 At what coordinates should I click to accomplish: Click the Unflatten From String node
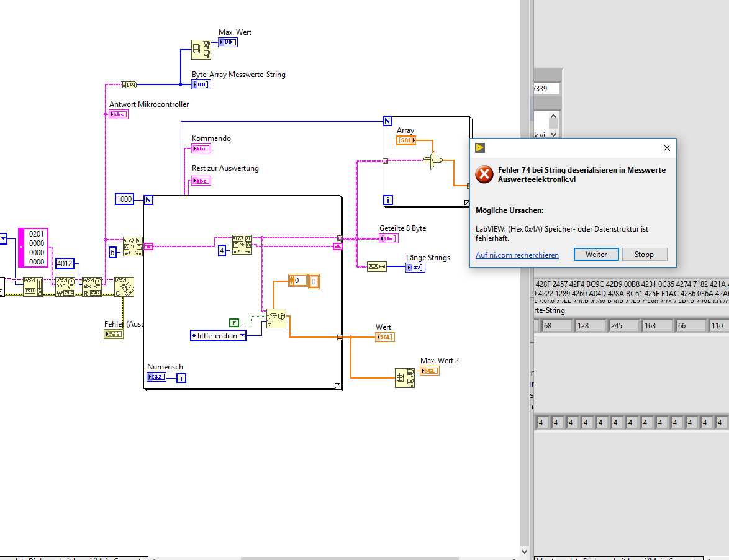[x=276, y=319]
